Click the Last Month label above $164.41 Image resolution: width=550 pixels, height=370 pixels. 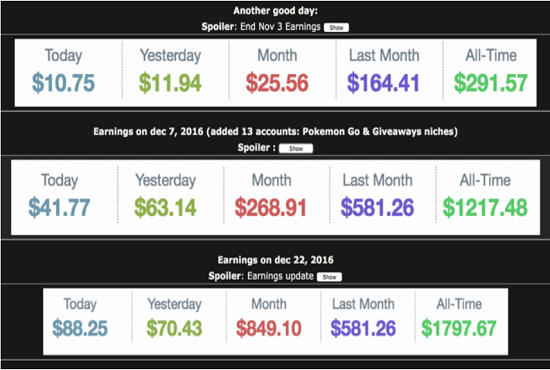[x=384, y=55]
